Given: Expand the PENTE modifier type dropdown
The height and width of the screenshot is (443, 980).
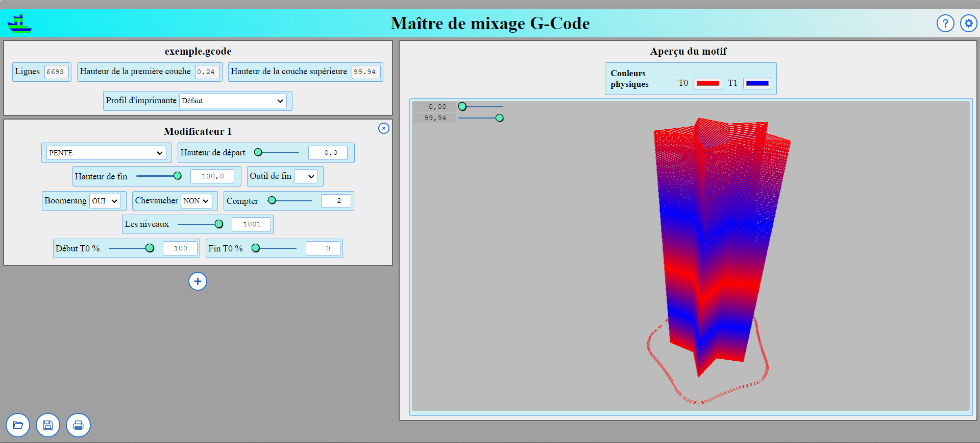Looking at the screenshot, I should pyautogui.click(x=106, y=153).
